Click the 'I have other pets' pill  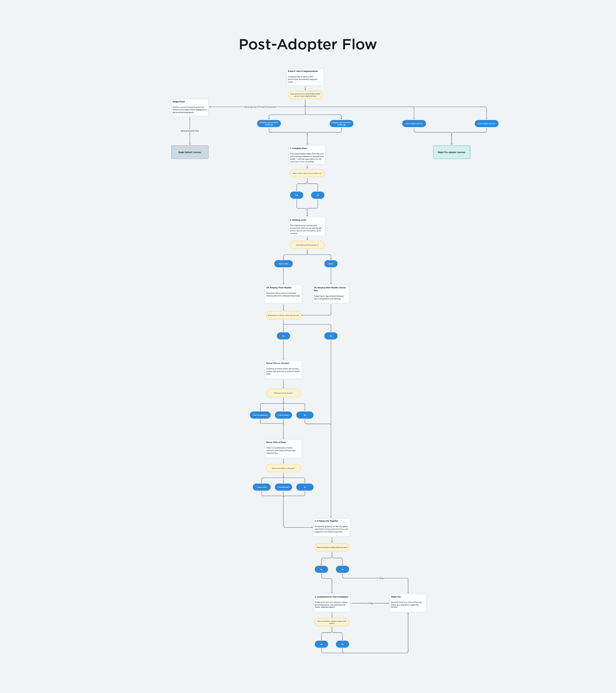283,487
